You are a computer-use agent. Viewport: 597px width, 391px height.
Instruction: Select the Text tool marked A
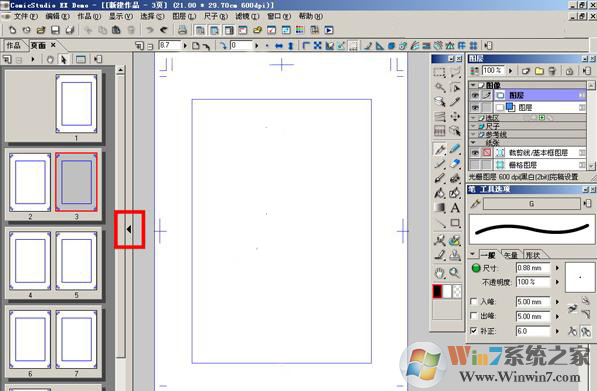(x=455, y=208)
